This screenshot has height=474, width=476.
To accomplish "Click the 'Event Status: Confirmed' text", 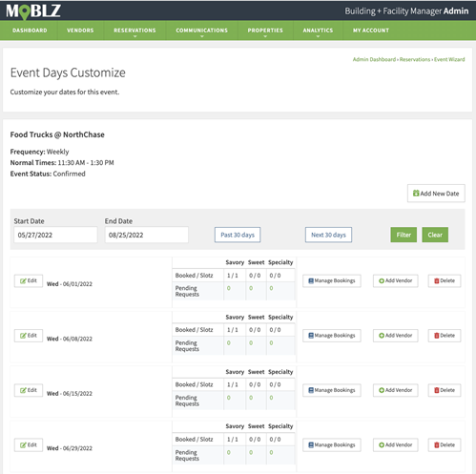I will pyautogui.click(x=48, y=174).
